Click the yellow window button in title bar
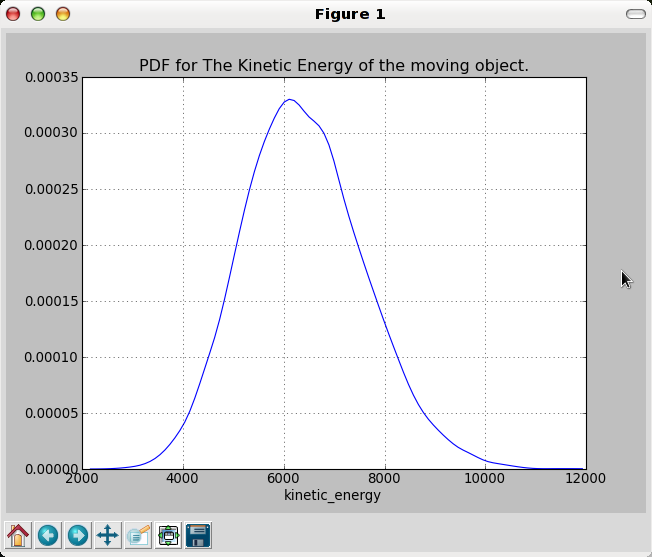Viewport: 652px width, 557px height. (x=63, y=14)
